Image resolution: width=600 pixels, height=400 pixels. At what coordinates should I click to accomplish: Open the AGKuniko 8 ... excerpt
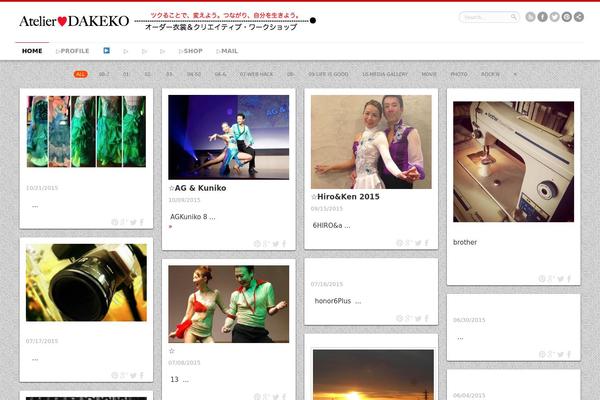(192, 217)
